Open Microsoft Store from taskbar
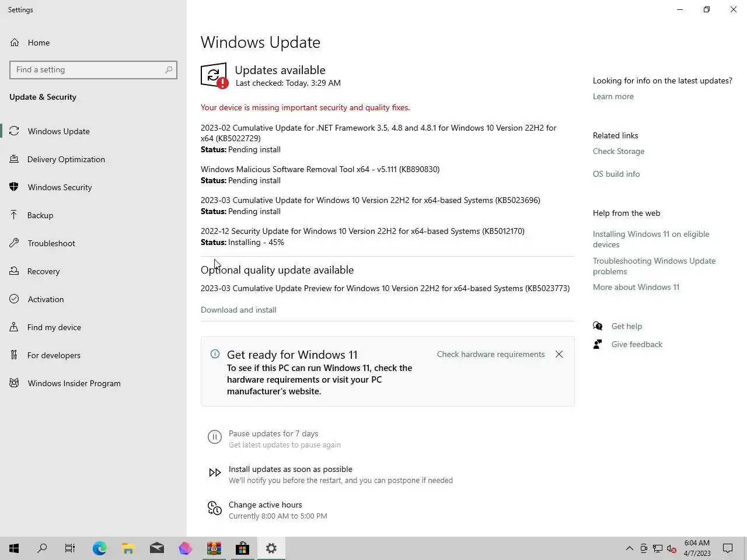Viewport: 747px width, 560px height. pyautogui.click(x=242, y=548)
